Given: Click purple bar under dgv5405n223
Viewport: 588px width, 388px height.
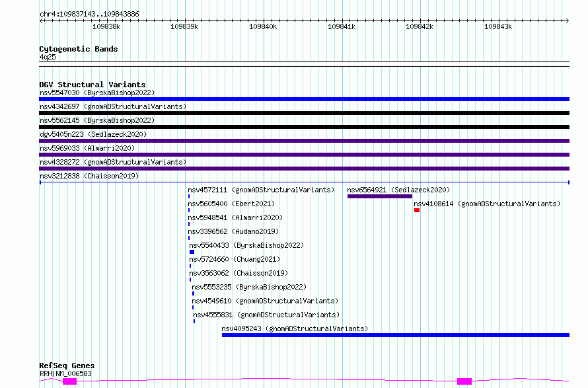Looking at the screenshot, I should tap(304, 141).
